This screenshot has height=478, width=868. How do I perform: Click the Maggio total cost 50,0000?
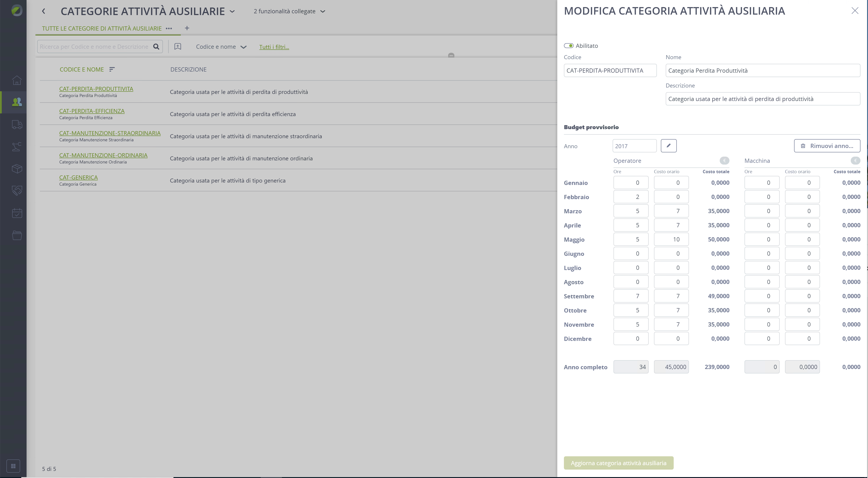point(718,239)
